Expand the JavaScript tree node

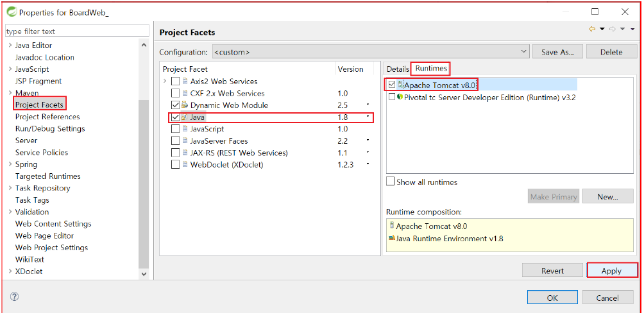10,69
